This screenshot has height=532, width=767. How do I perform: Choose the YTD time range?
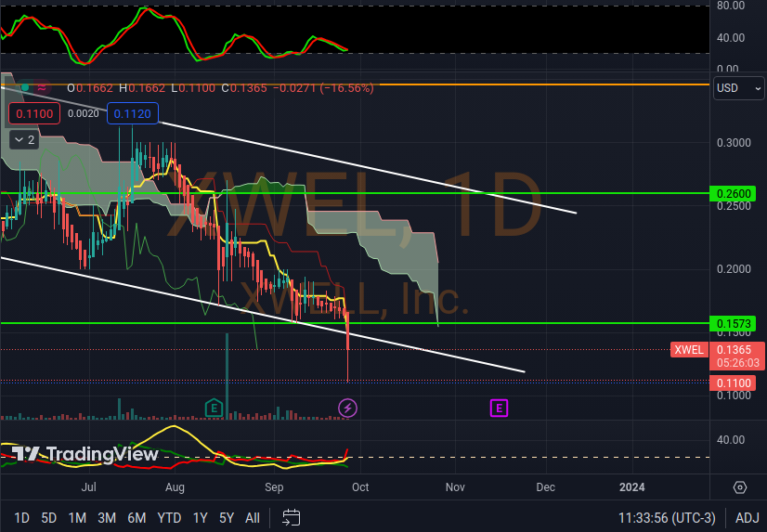(169, 518)
